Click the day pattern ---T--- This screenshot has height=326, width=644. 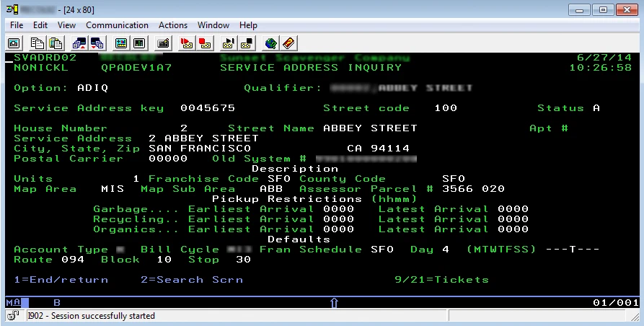pos(573,250)
